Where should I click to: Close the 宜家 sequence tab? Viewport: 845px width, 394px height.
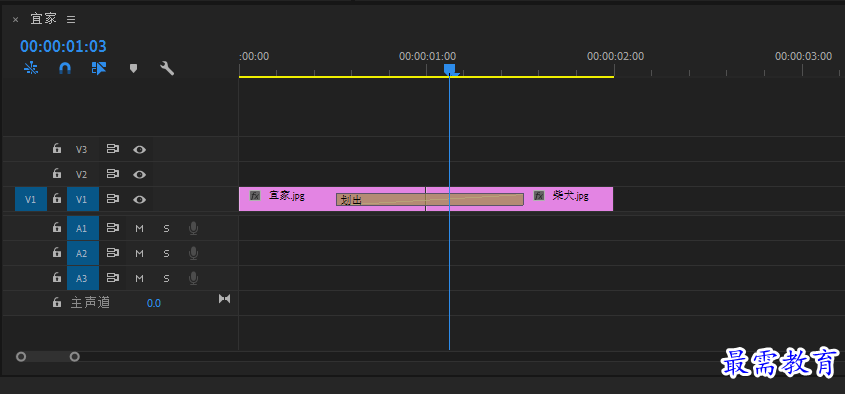pyautogui.click(x=15, y=19)
